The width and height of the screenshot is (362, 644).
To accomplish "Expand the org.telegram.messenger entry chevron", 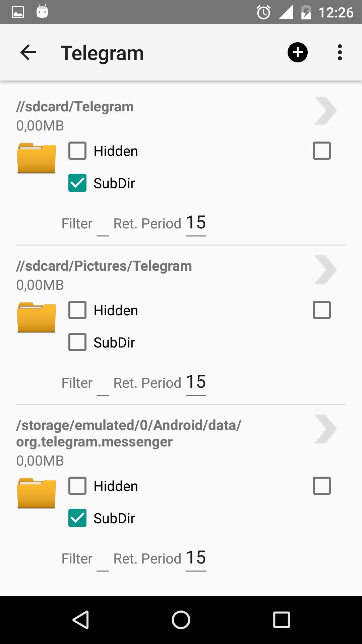I will pos(325,429).
